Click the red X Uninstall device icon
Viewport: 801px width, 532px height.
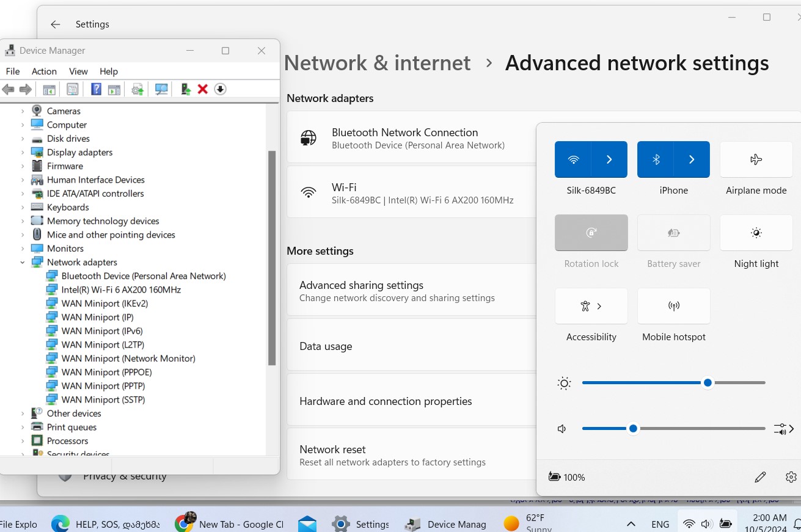click(x=203, y=90)
